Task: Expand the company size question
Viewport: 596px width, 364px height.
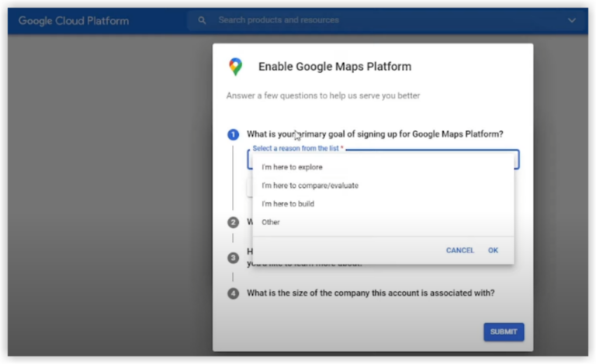Action: click(x=370, y=293)
